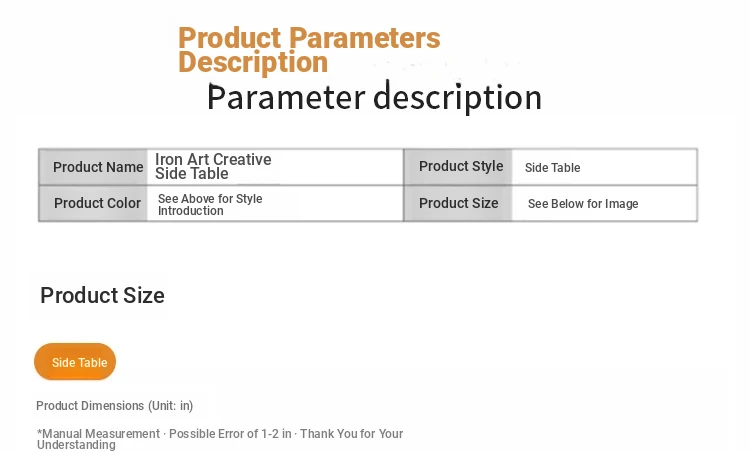Click Side Table in the Product Name value
The height and width of the screenshot is (452, 750).
191,174
